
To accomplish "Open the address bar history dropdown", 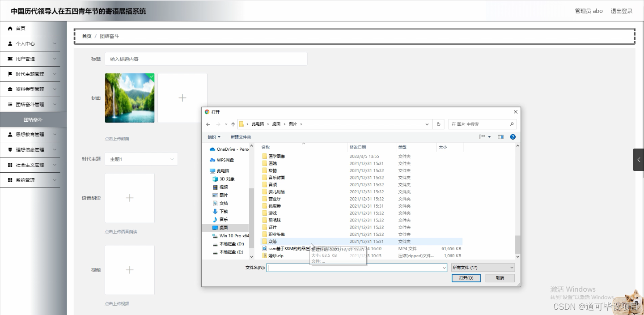I will tap(428, 124).
